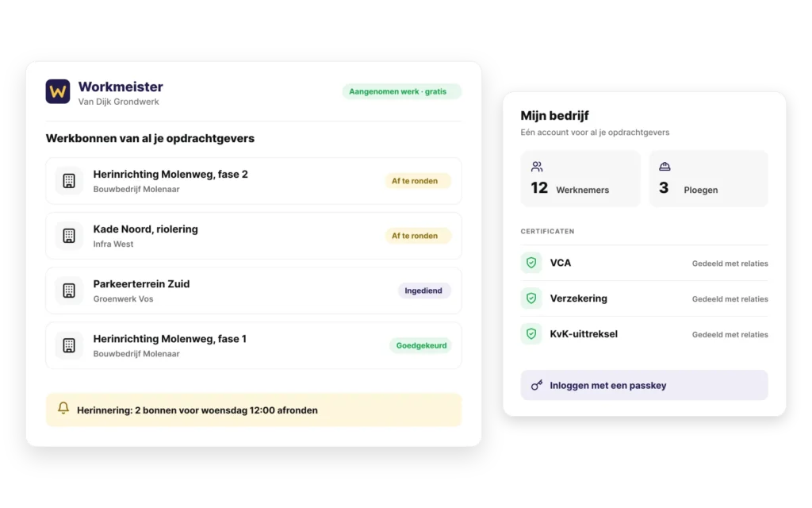Click the hard hat icon on the Ploegen card

665,167
